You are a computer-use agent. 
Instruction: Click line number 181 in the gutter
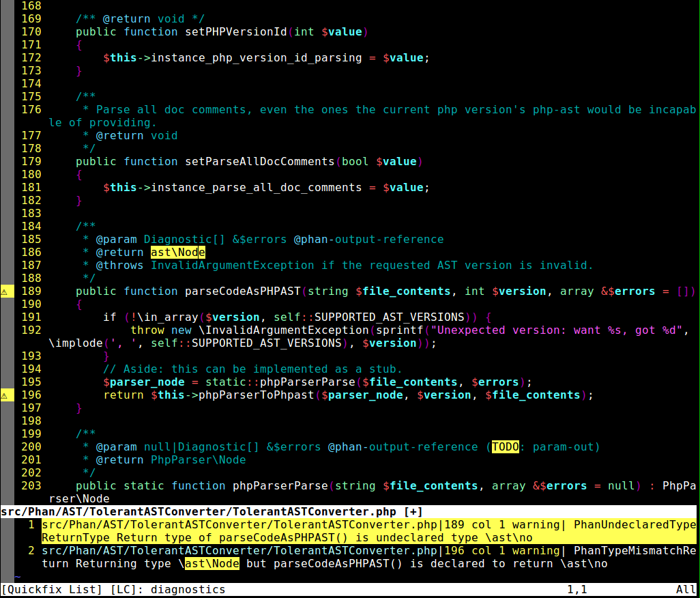pyautogui.click(x=31, y=188)
